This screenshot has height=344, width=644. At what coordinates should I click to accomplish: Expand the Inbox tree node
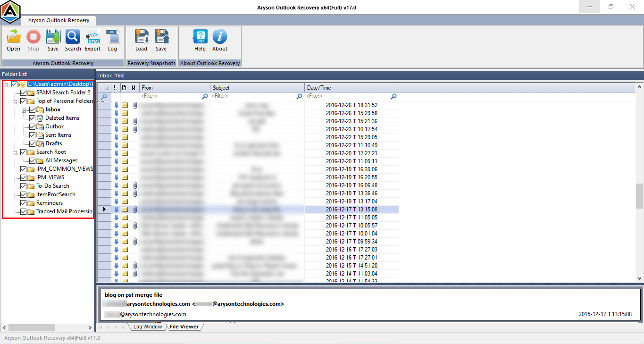click(x=24, y=110)
